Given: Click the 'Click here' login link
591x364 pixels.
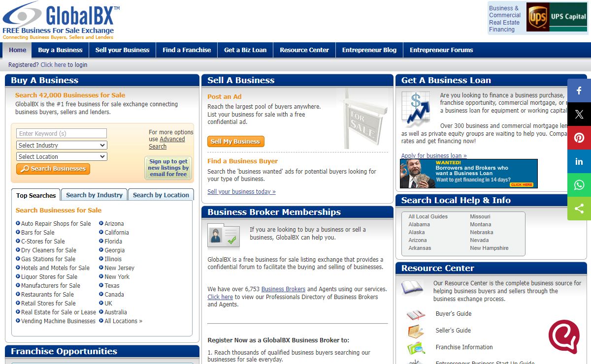Looking at the screenshot, I should [x=53, y=65].
